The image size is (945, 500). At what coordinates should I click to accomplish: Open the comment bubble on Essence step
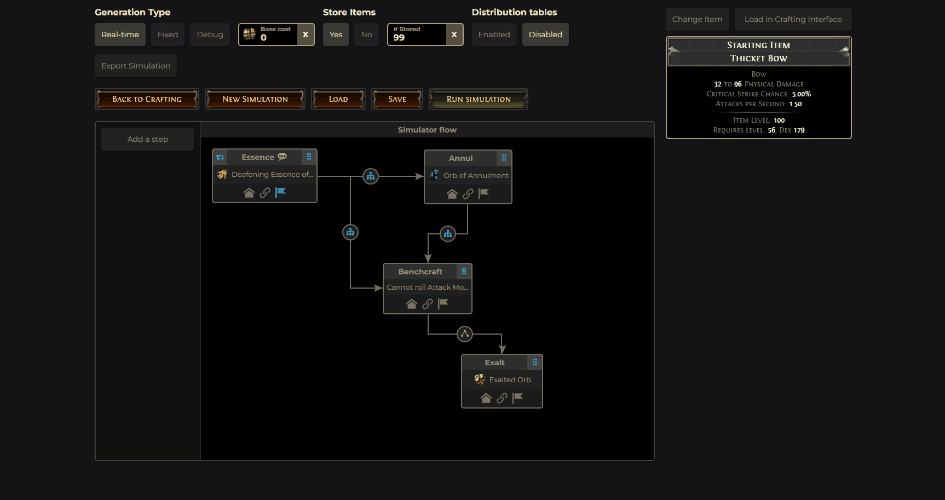282,157
